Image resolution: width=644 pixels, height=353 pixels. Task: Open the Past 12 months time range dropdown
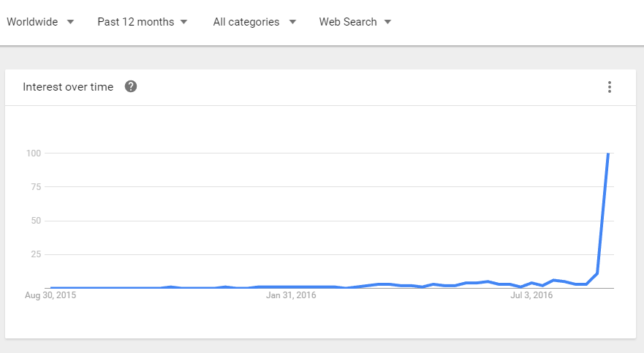(x=142, y=22)
